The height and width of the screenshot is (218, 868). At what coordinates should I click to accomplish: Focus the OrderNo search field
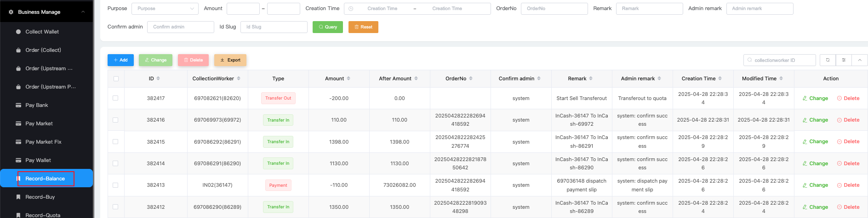tap(554, 9)
